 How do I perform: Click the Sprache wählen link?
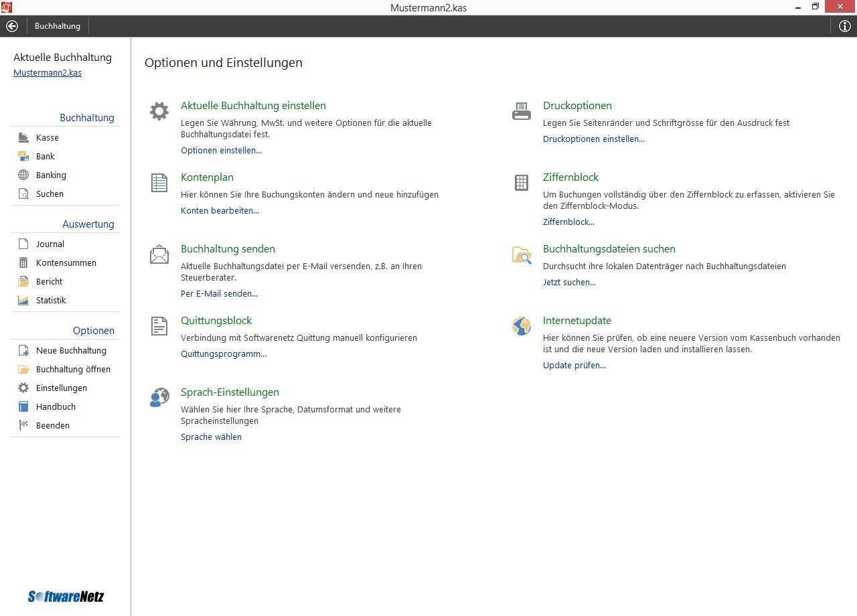click(212, 437)
